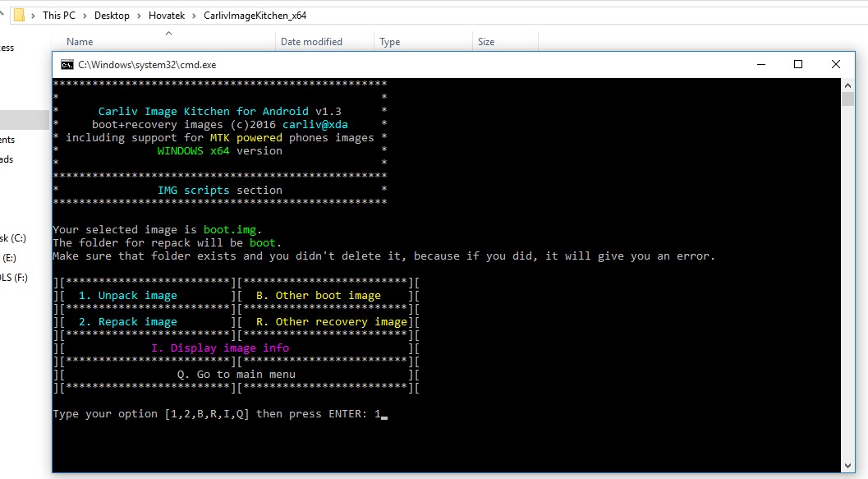Image resolution: width=868 pixels, height=479 pixels.
Task: Select drive (F:) in Explorer sidebar
Action: pos(14,278)
